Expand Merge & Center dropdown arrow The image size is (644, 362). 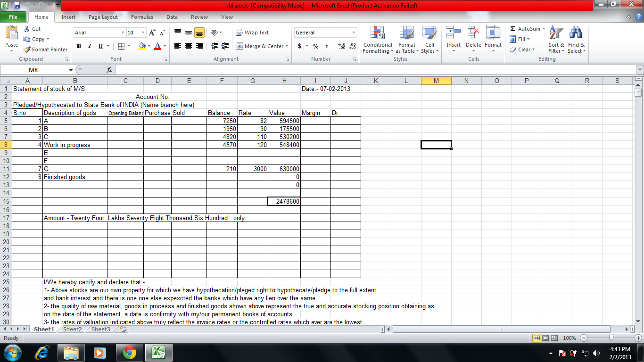pos(287,46)
